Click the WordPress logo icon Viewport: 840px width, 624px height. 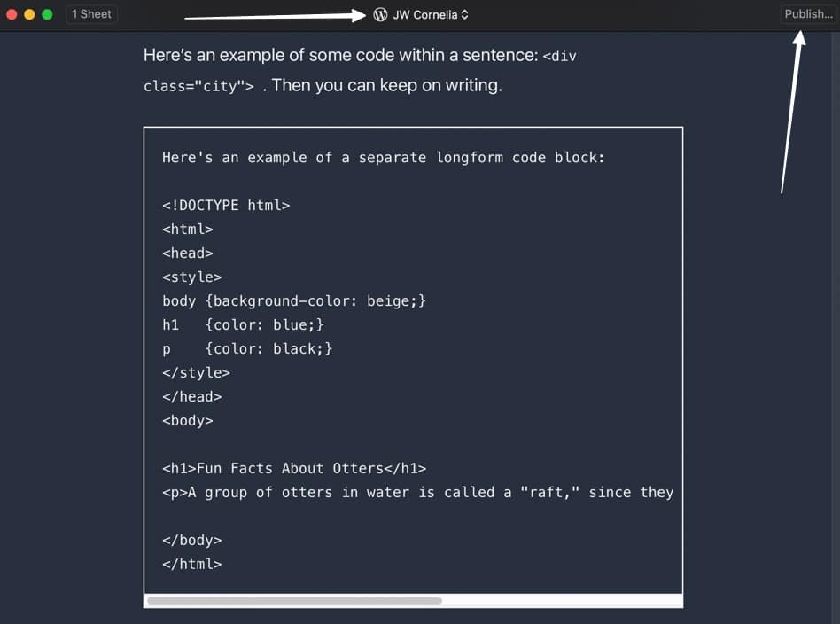point(380,14)
